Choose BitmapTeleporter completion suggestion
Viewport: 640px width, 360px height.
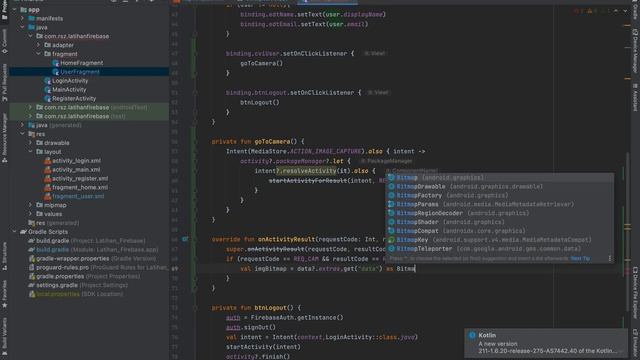(x=500, y=249)
